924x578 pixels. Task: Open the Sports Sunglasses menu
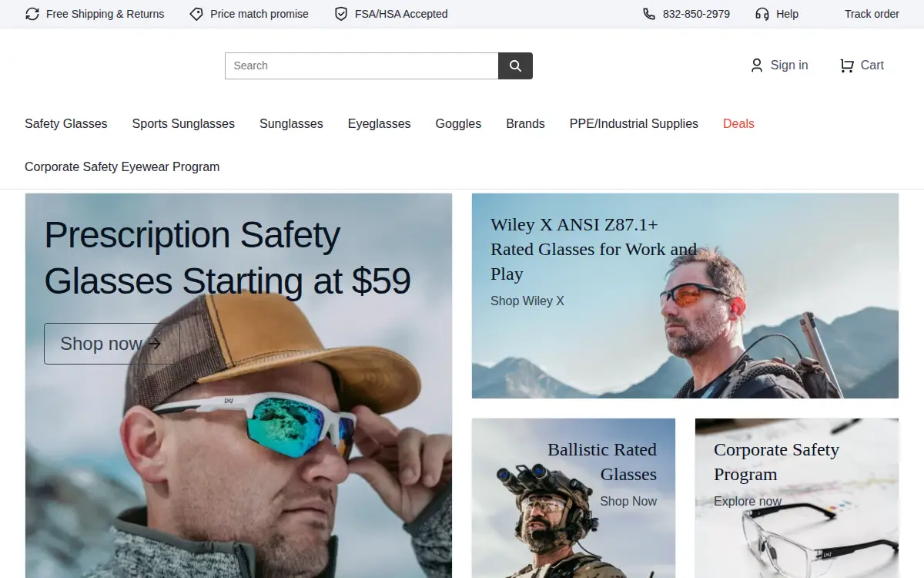183,123
